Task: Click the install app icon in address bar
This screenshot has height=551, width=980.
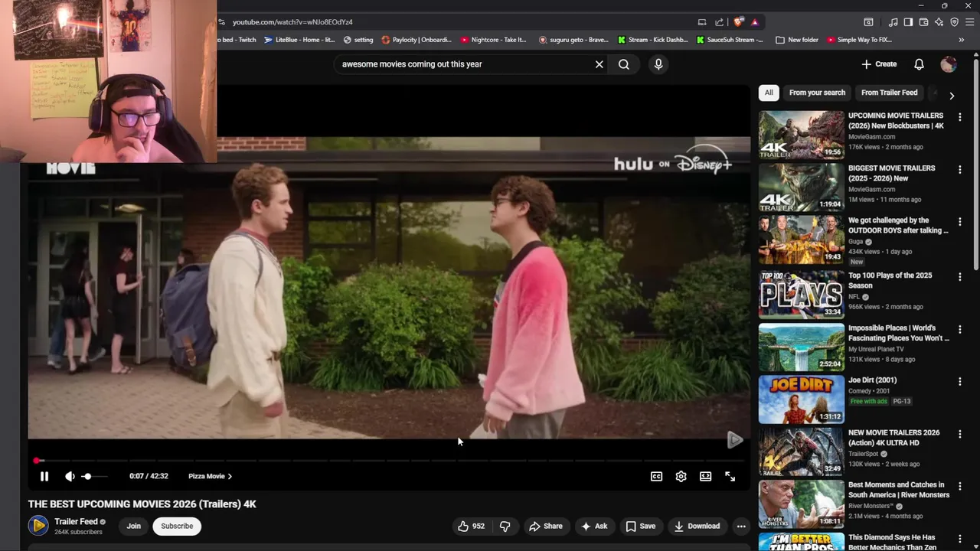Action: click(702, 22)
